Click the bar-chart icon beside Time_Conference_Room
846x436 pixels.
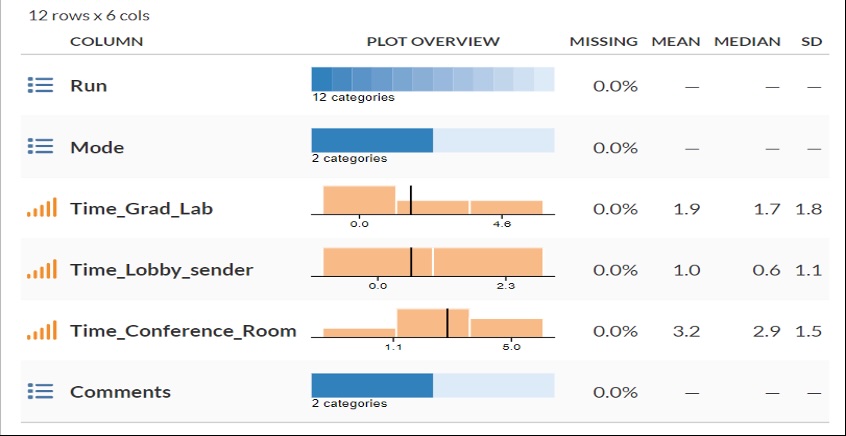pyautogui.click(x=42, y=331)
